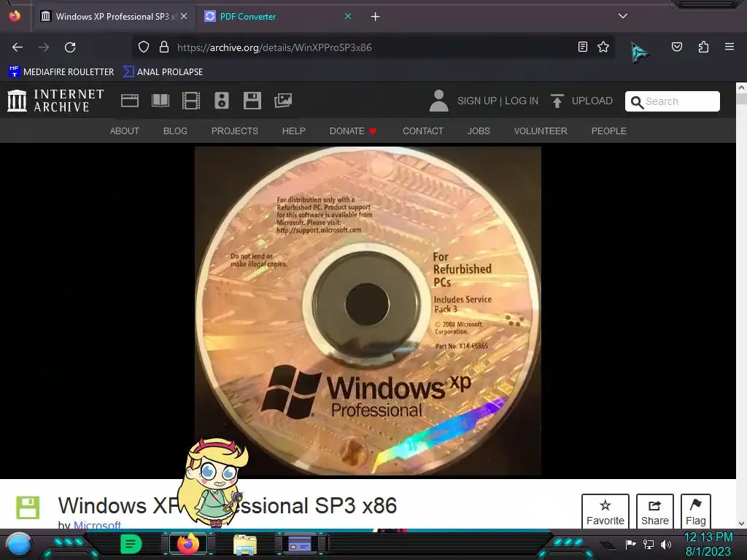Viewport: 747px width, 560px height.
Task: Reload the current archive.org page
Action: [x=70, y=47]
